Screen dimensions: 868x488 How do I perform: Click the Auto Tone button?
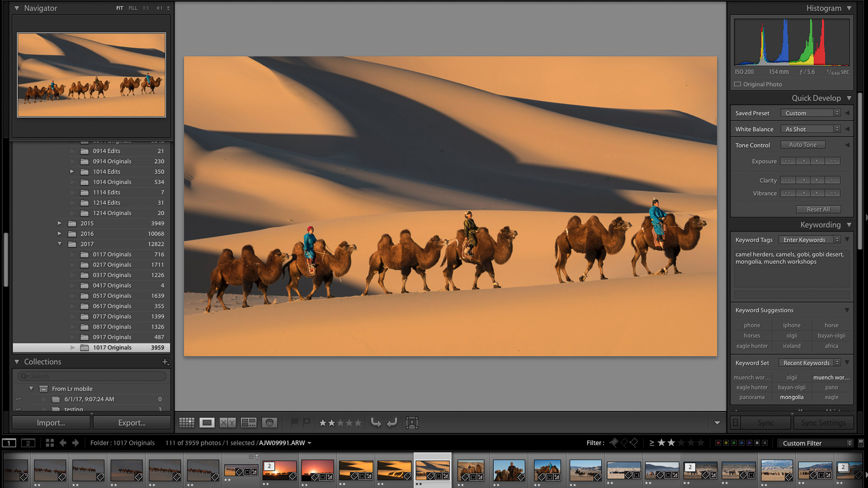[802, 145]
